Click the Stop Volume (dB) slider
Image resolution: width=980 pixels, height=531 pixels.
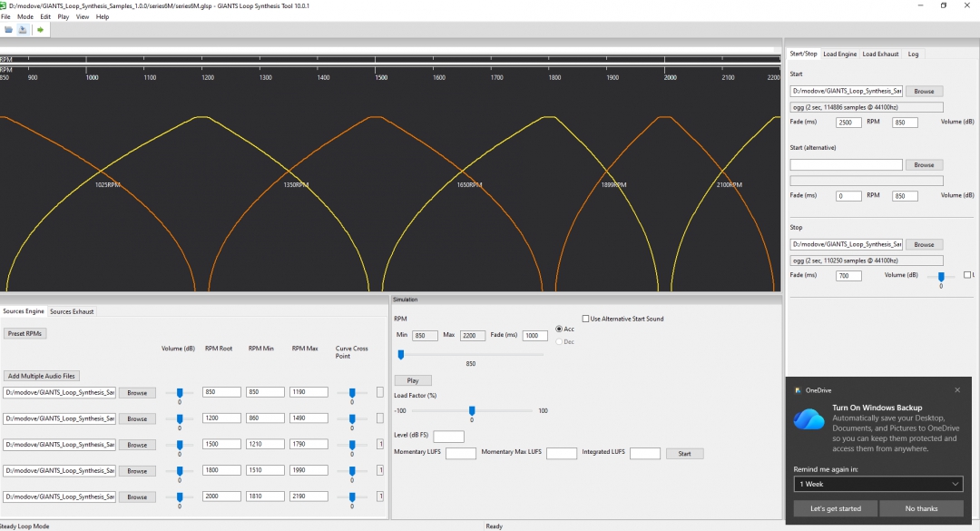coord(941,277)
